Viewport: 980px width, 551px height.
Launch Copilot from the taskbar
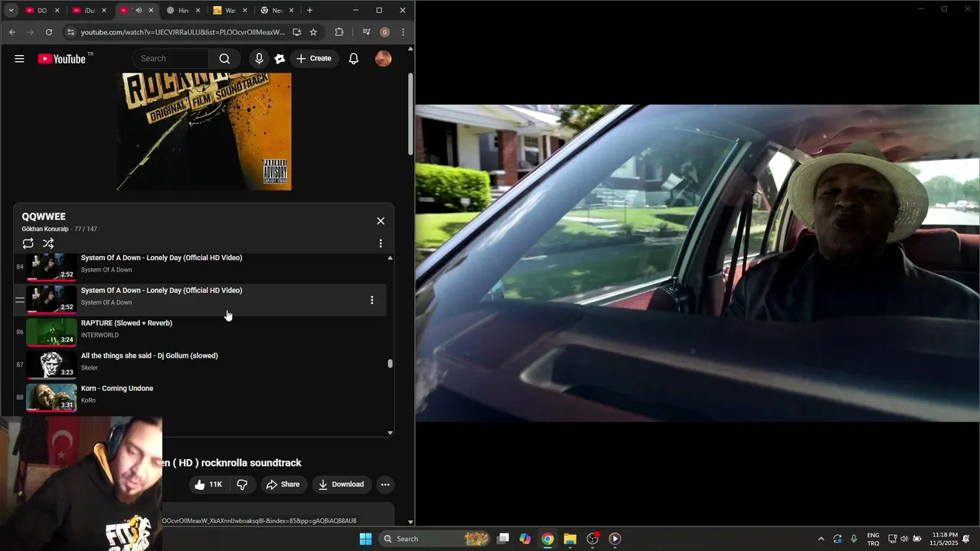click(x=525, y=539)
